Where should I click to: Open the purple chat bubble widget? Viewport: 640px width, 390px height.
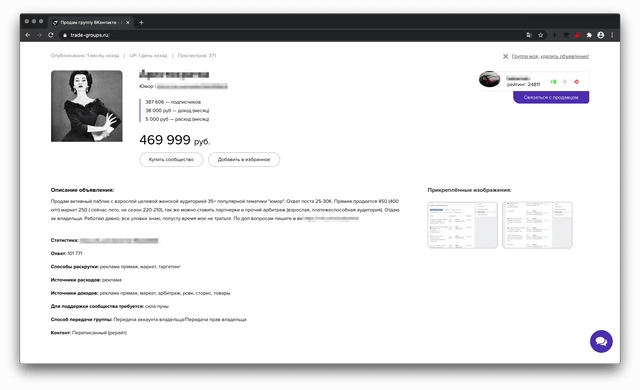[x=601, y=341]
